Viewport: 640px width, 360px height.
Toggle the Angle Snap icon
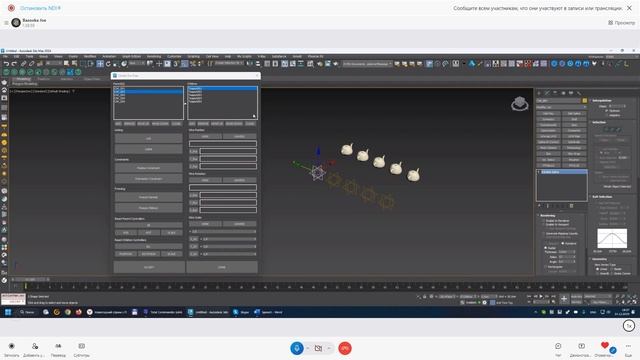click(184, 64)
